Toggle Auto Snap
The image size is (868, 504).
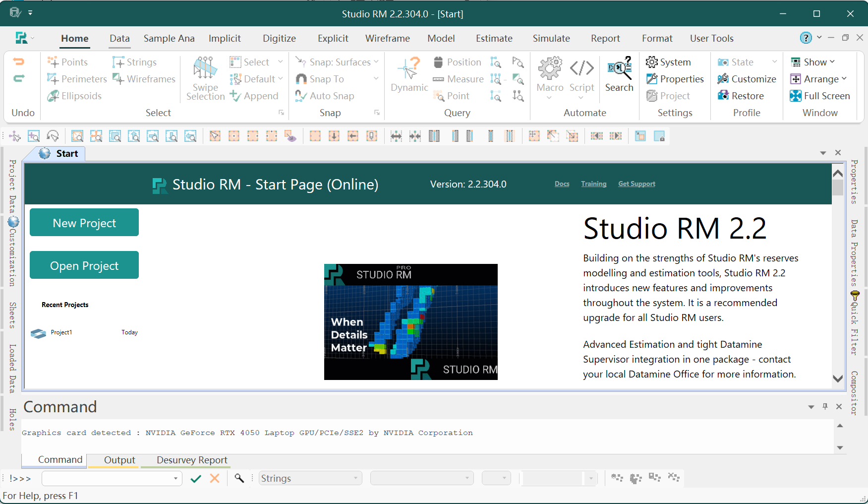[325, 96]
